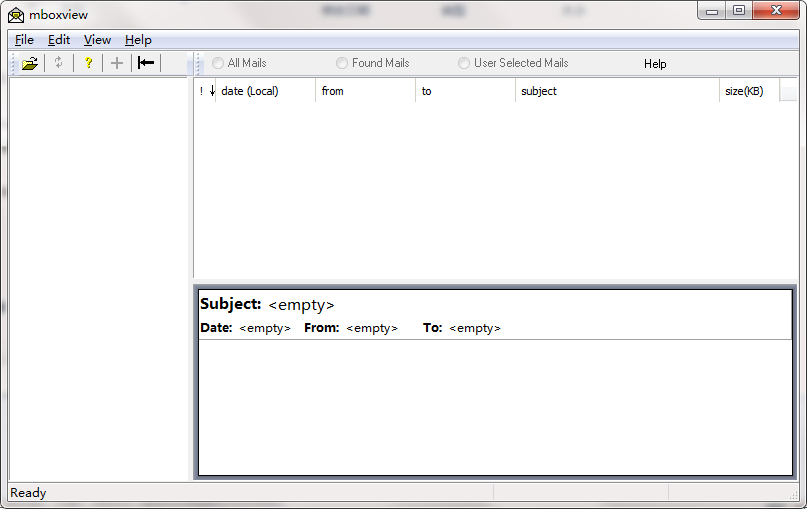Open the Edit menu
Viewport: 807px width, 509px height.
(59, 40)
